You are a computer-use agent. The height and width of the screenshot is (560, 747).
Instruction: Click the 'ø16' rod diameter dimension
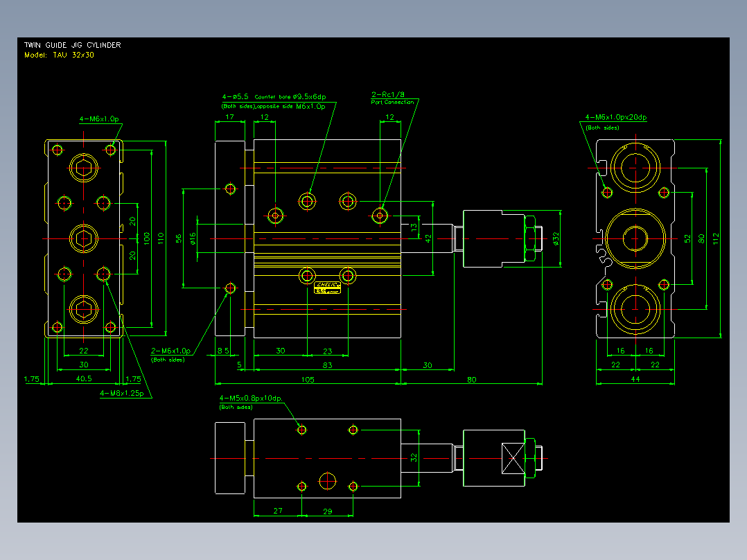coord(193,238)
